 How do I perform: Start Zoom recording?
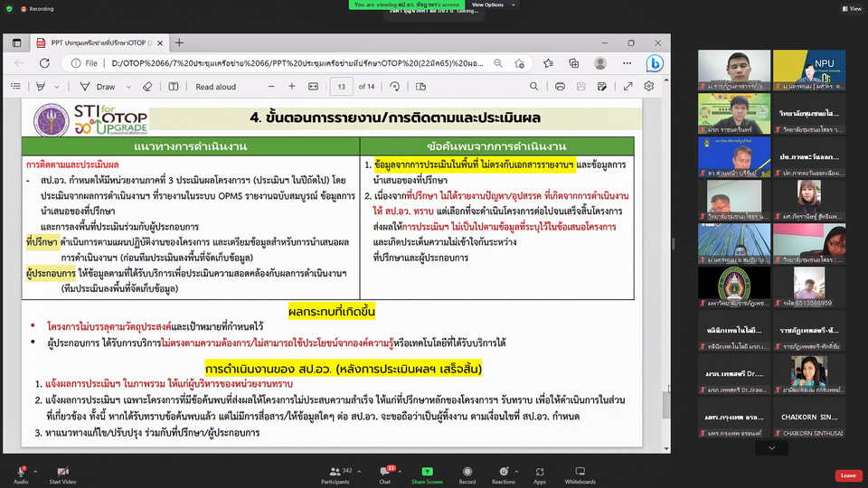(x=467, y=474)
